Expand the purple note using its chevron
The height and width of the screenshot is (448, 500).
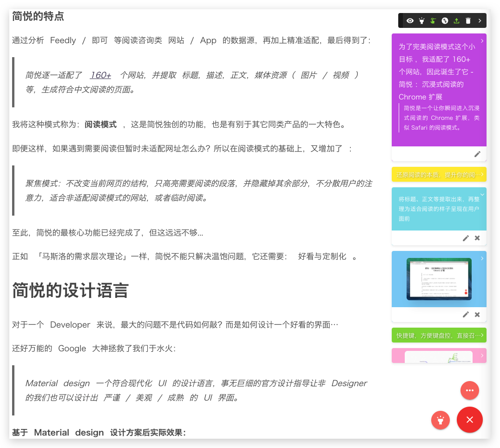click(482, 40)
